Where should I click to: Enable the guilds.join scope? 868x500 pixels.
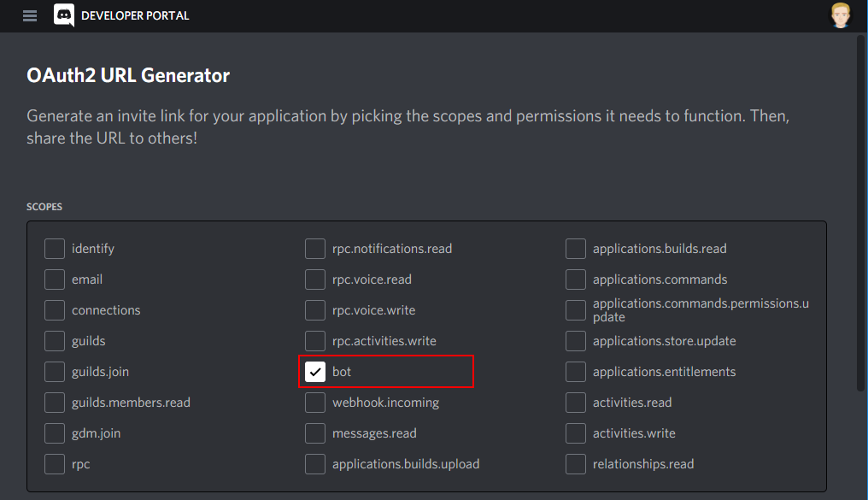(x=55, y=372)
